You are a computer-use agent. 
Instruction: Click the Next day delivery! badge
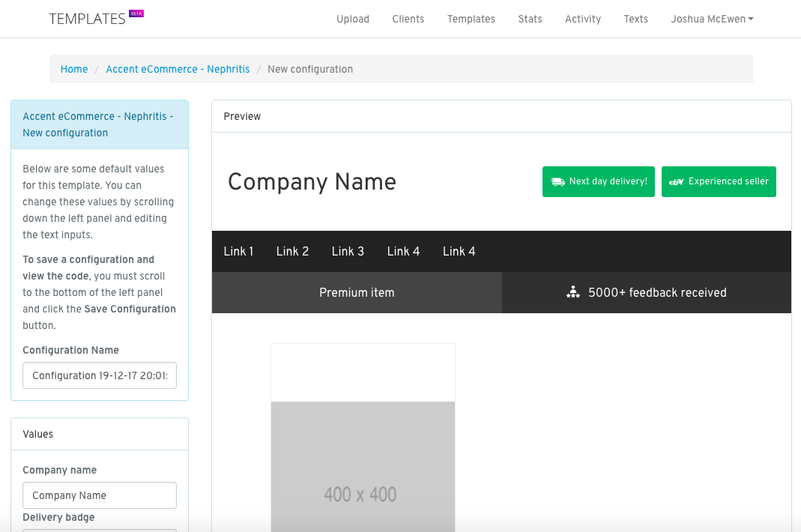598,181
